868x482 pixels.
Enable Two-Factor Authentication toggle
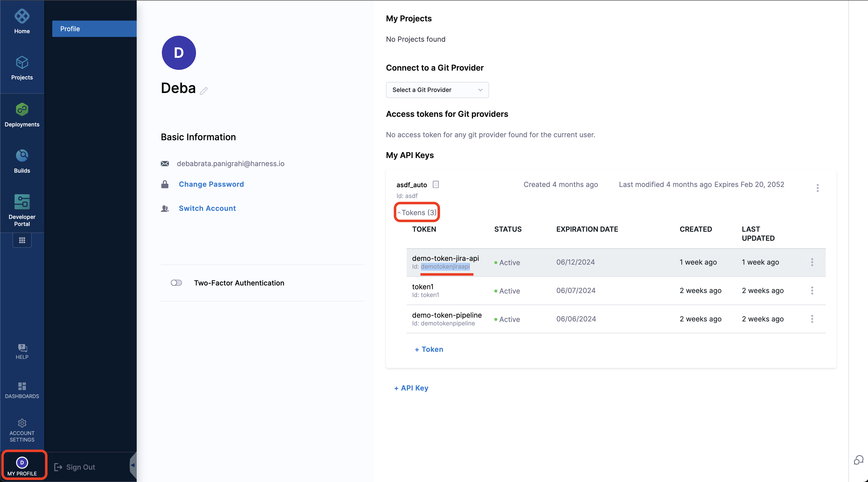[176, 283]
